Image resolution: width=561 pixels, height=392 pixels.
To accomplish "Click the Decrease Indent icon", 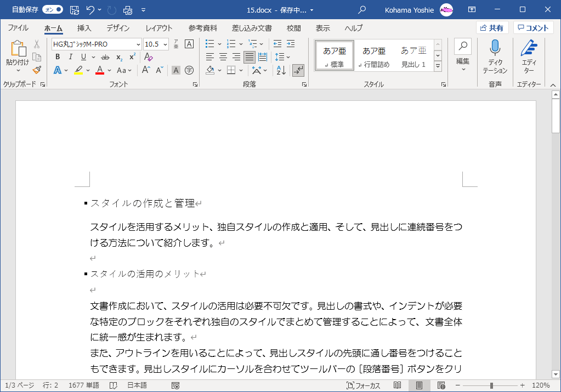I will (x=277, y=44).
